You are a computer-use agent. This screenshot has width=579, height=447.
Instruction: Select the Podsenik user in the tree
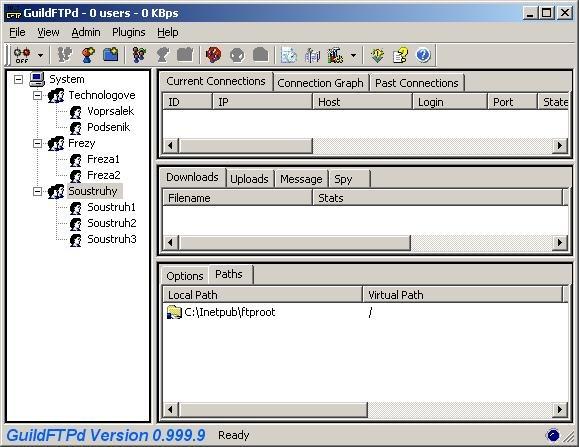click(x=109, y=127)
